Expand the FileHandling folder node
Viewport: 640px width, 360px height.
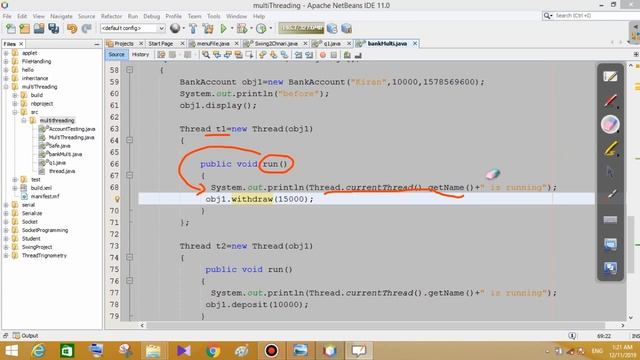(x=6, y=62)
